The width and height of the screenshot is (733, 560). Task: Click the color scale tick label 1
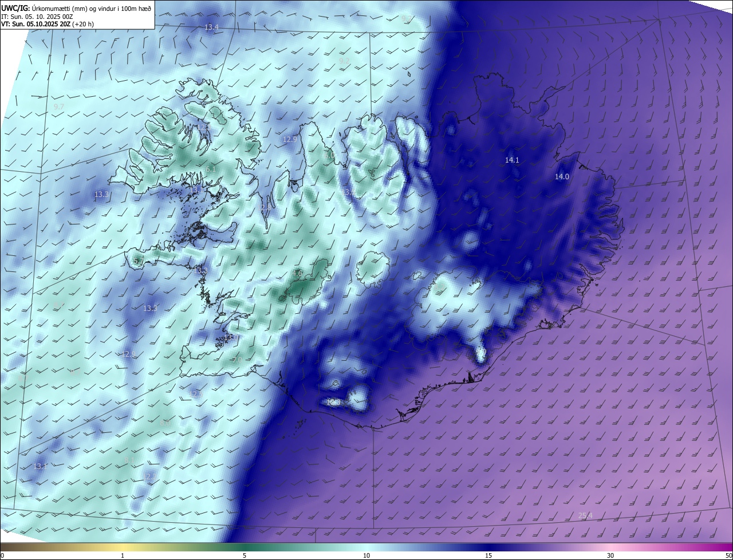(123, 555)
